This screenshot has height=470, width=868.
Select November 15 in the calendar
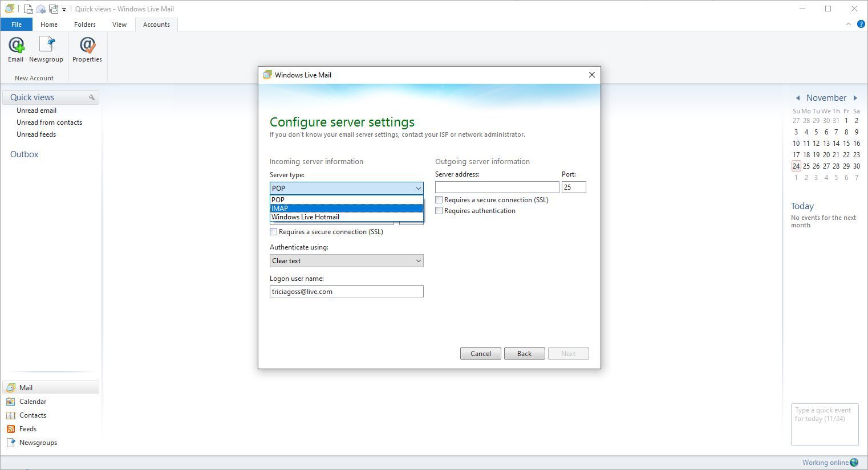pyautogui.click(x=846, y=144)
